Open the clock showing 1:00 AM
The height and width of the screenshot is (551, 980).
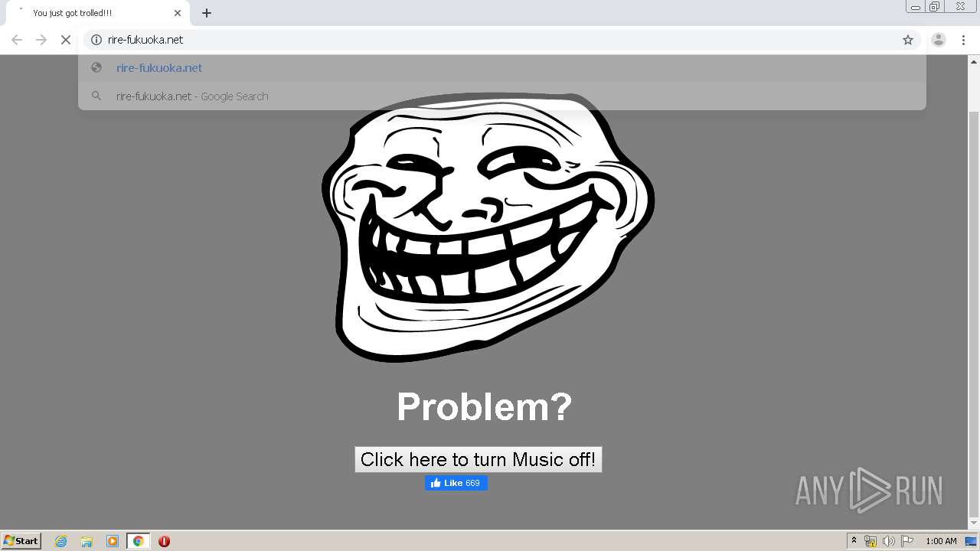941,541
